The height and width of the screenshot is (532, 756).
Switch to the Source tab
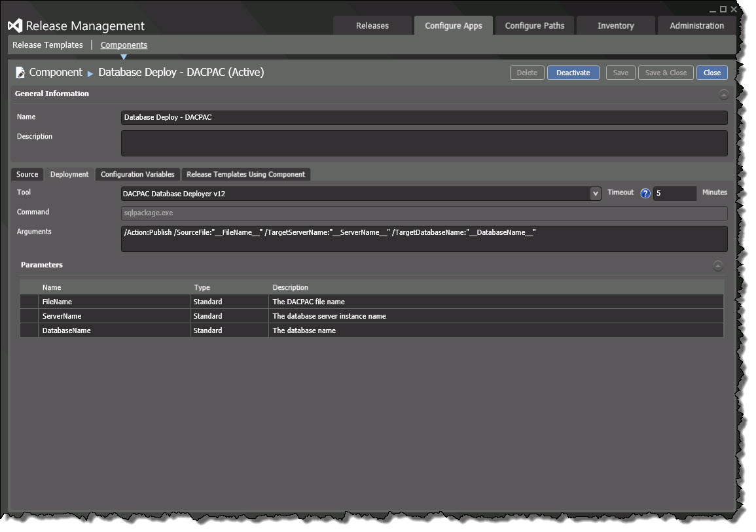point(27,175)
